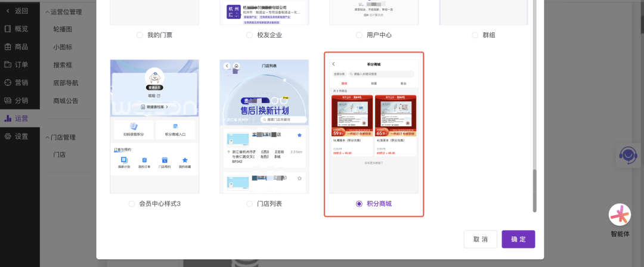Select the 我的门票 radio option
Viewport: 644px width, 267px height.
140,35
